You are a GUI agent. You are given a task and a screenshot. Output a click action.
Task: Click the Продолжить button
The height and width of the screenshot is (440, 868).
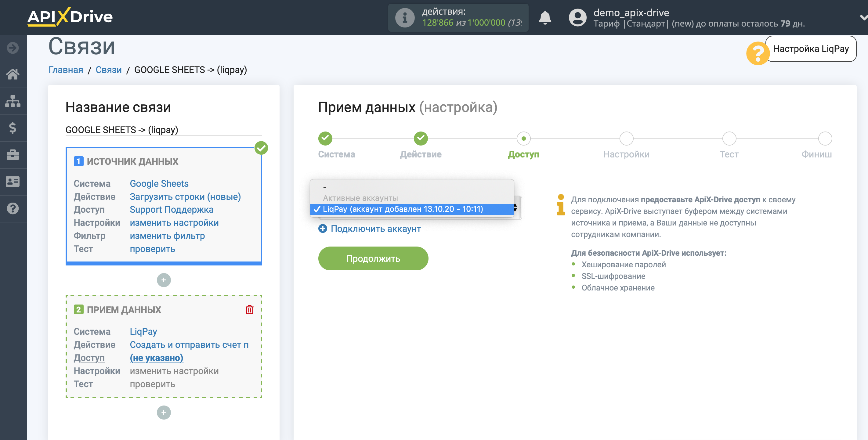click(x=373, y=258)
